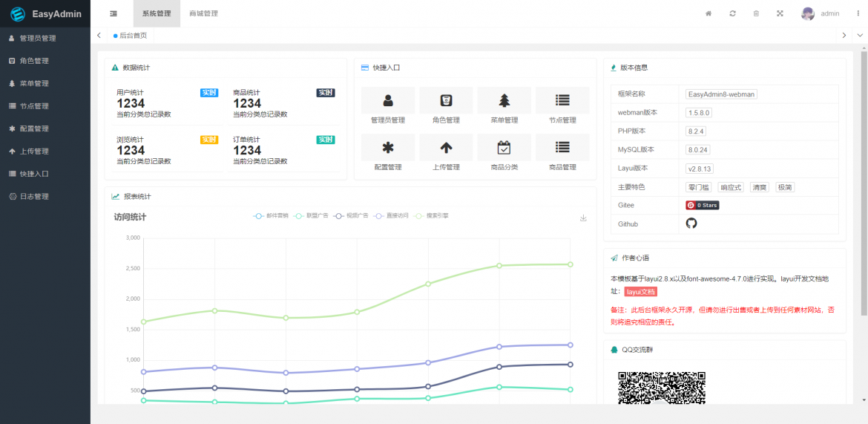
Task: Click the EasyAdmin8-webman framework name
Action: coord(721,94)
